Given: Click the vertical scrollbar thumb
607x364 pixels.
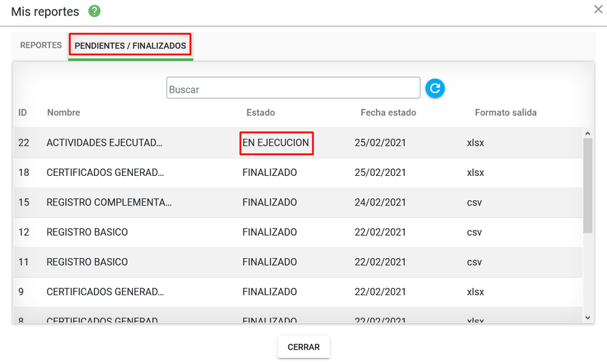Looking at the screenshot, I should (x=587, y=185).
